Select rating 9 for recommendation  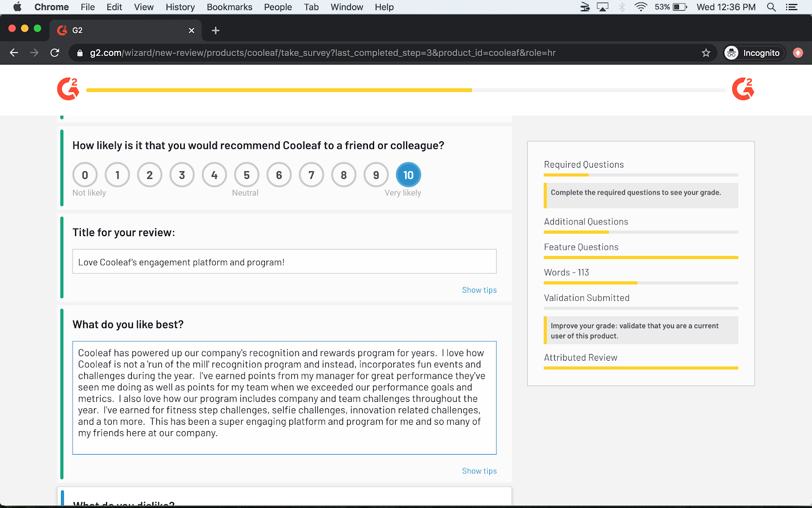tap(376, 175)
